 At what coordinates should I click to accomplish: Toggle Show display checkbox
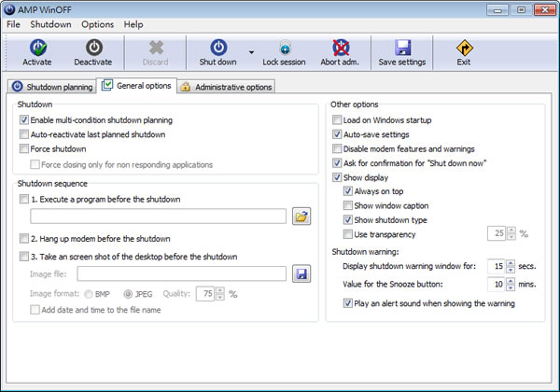point(337,177)
